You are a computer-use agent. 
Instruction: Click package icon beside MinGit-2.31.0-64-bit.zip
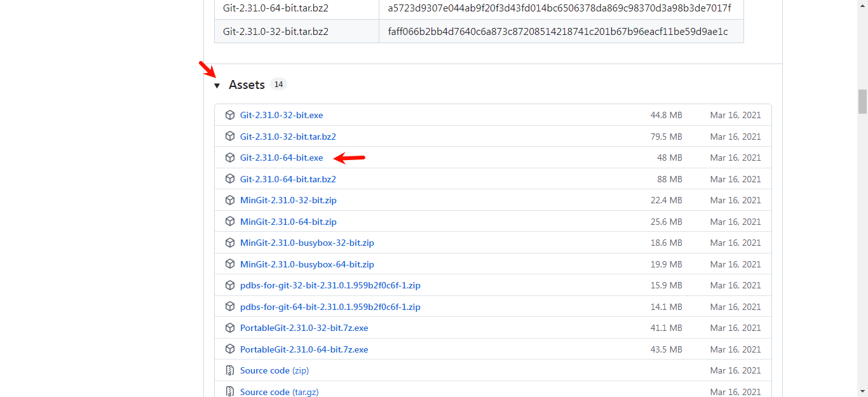click(x=230, y=222)
